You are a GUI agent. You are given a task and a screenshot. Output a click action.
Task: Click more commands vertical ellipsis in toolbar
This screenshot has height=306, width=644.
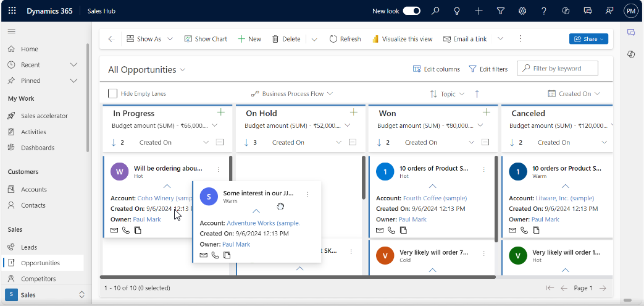(x=521, y=39)
